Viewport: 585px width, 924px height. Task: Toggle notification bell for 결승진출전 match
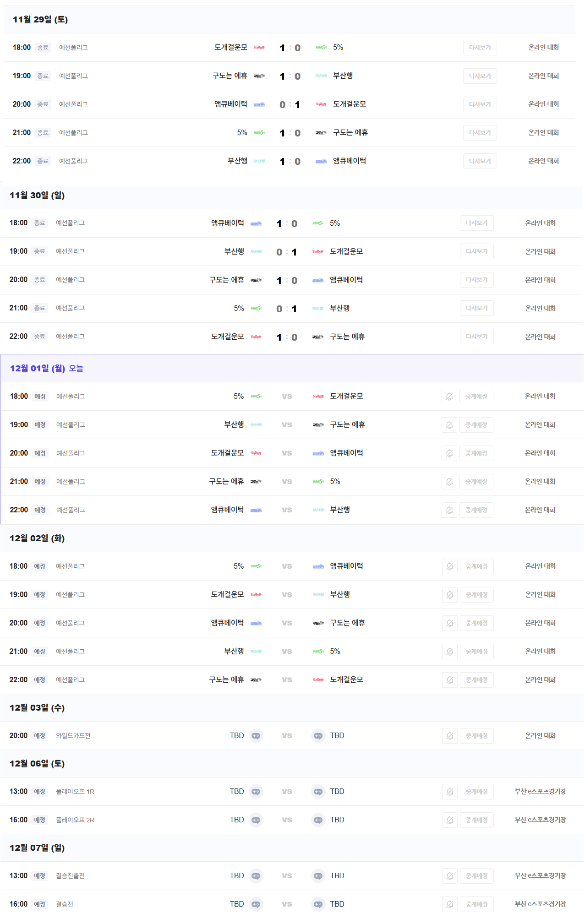pyautogui.click(x=450, y=876)
